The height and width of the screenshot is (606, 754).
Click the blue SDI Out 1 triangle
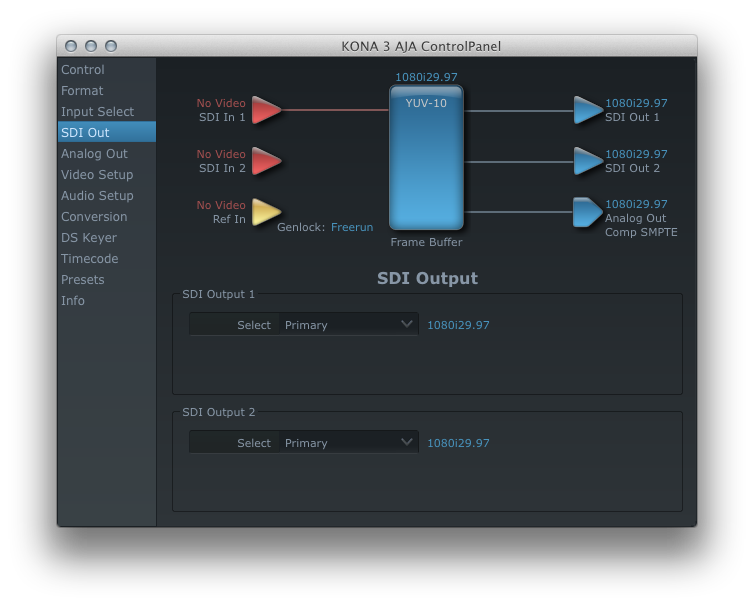tap(588, 110)
